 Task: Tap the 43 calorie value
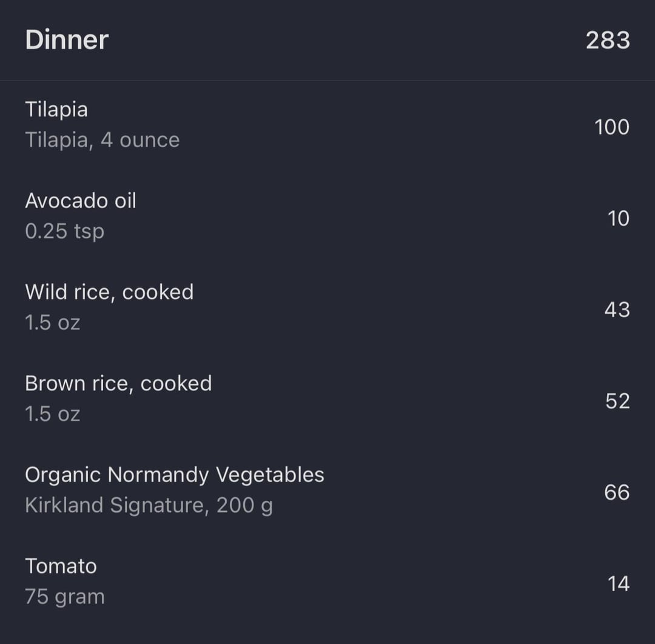pos(617,310)
